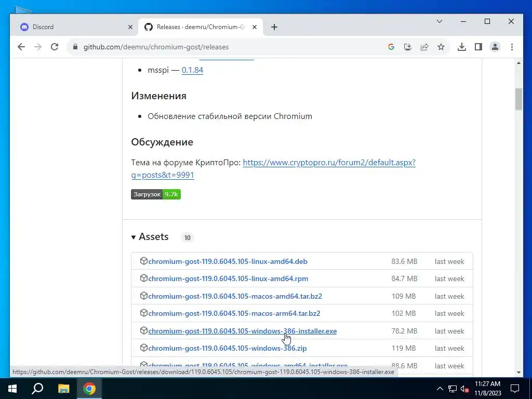
Task: Open the Chrome profile avatar
Action: (x=495, y=47)
